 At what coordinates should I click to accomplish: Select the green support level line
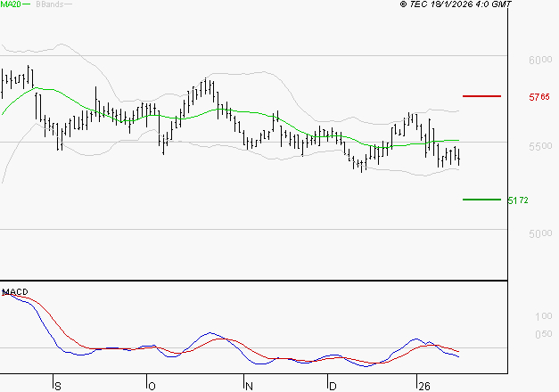[x=481, y=200]
